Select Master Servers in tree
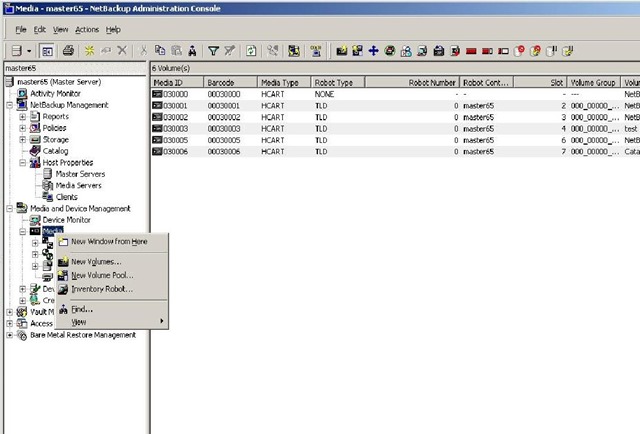Image resolution: width=640 pixels, height=434 pixels. pyautogui.click(x=80, y=174)
